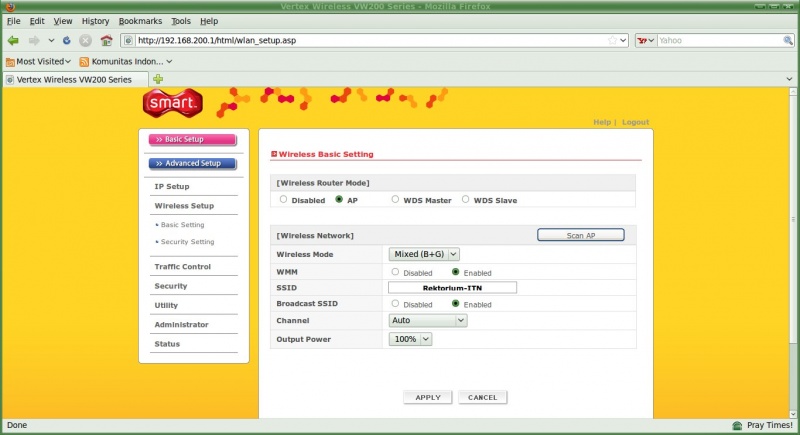Go to the browser Home page
Viewport: 800px width, 435px height.
point(106,41)
